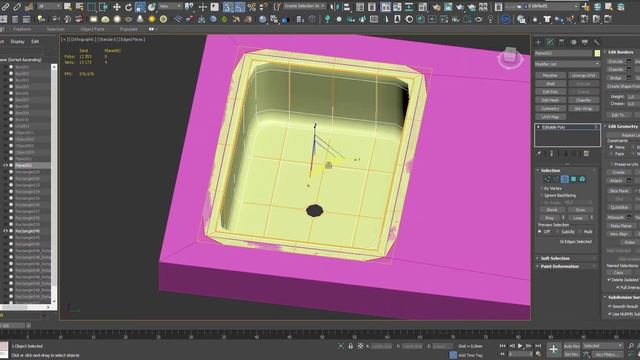Viewport: 640px width, 360px height.
Task: Open the Utilities tab in command panel
Action: tap(596, 42)
